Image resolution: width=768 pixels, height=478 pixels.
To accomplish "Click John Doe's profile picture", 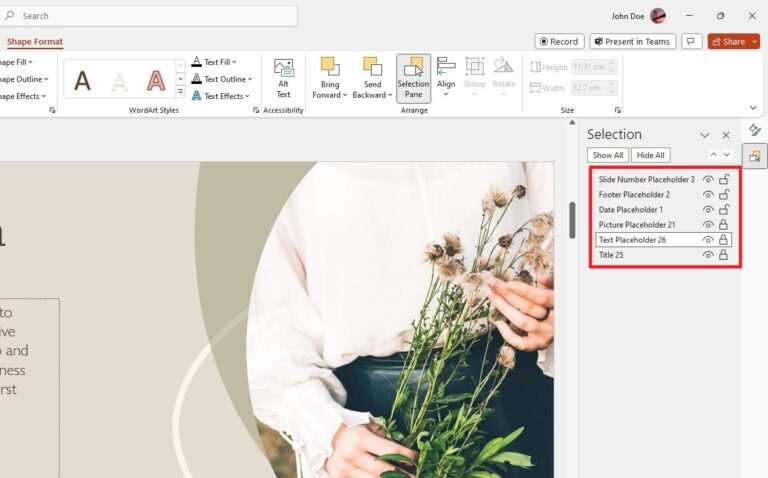I will pos(658,16).
